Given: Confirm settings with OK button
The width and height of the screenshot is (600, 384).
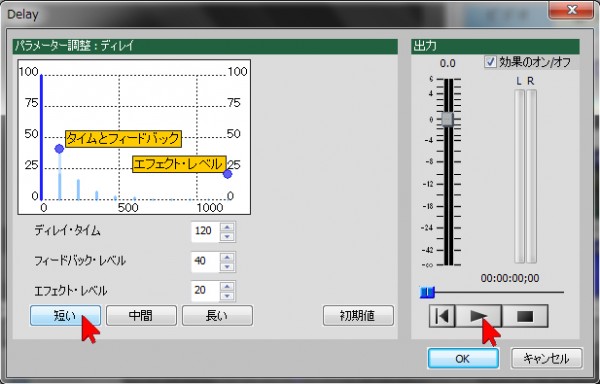Looking at the screenshot, I should [463, 358].
